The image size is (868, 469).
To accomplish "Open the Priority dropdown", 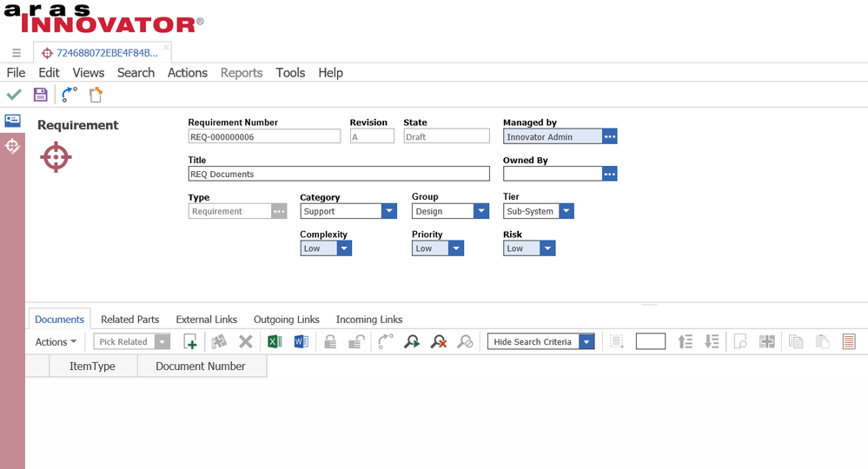I will [x=455, y=248].
